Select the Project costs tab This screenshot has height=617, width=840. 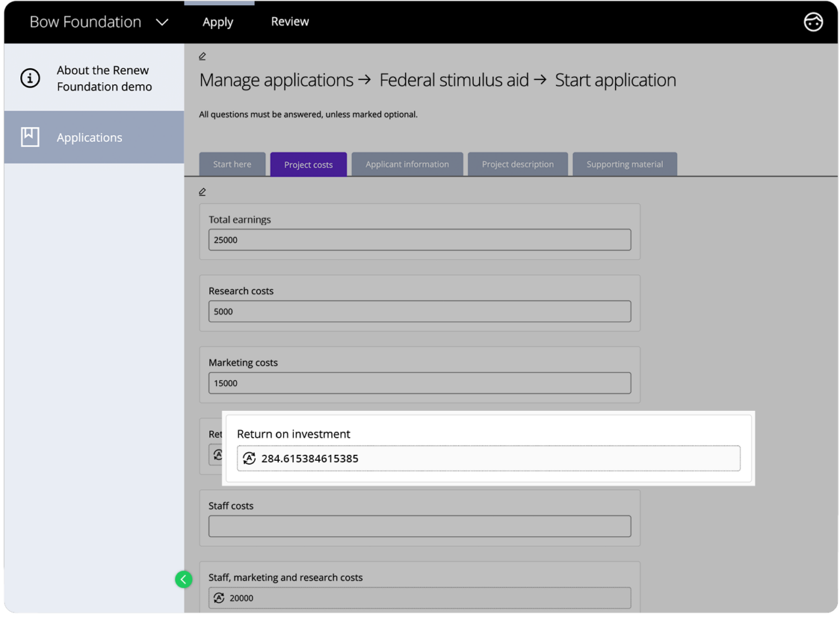[x=308, y=164]
